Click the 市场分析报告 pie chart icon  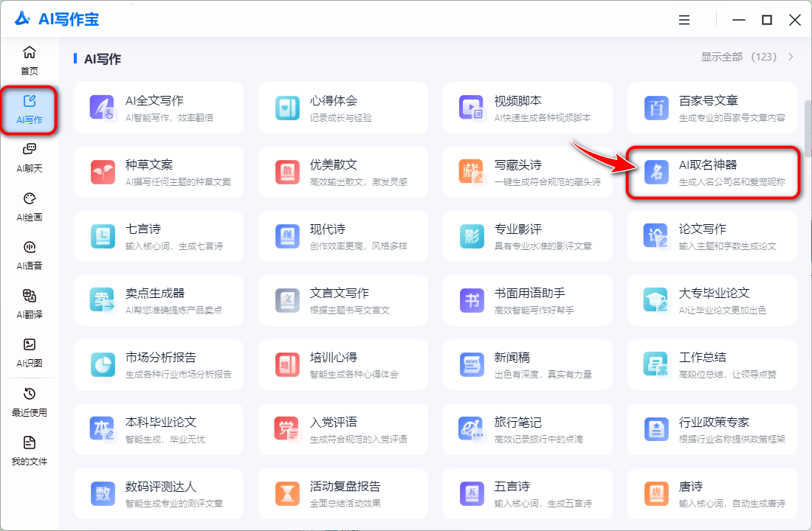102,364
